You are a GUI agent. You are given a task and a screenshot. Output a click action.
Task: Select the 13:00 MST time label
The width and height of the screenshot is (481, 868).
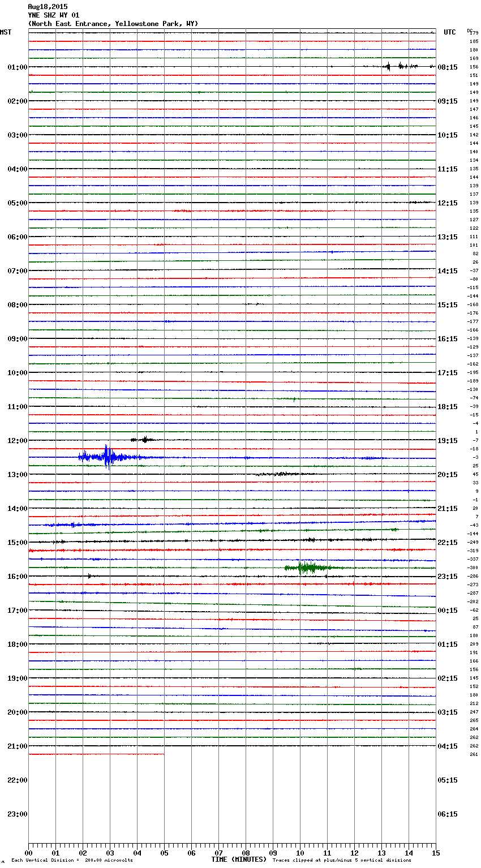coord(18,475)
